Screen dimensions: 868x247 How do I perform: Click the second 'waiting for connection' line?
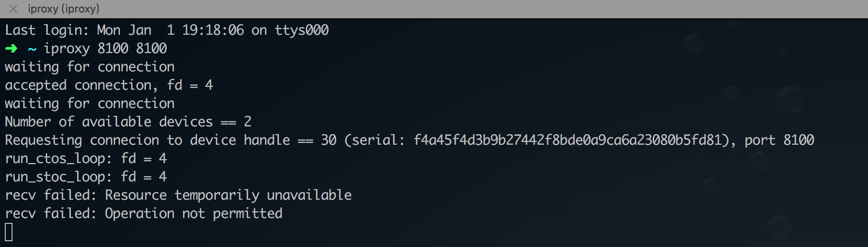coord(90,103)
